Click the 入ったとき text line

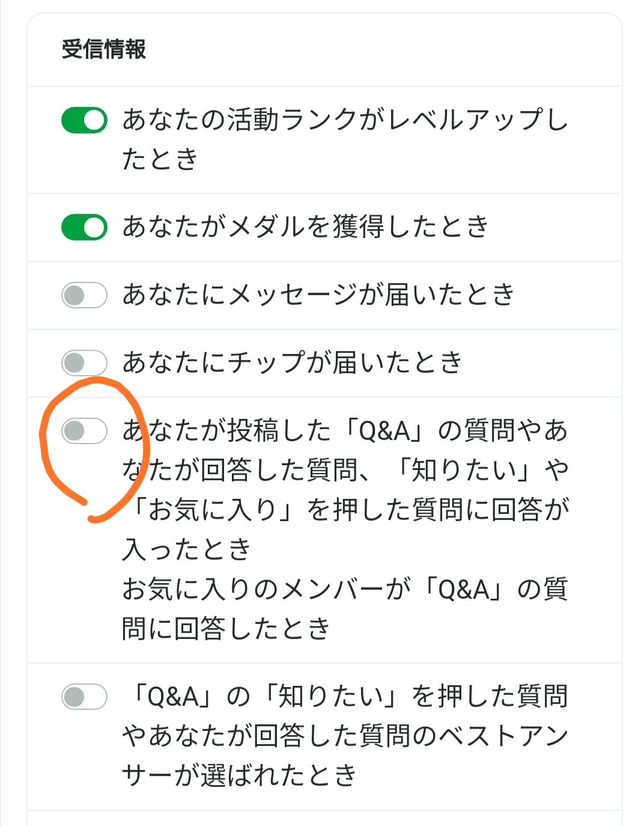(x=186, y=549)
